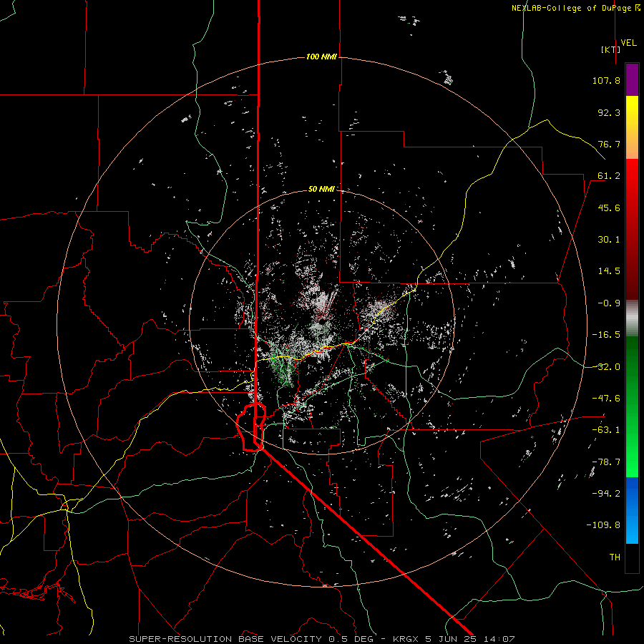Click the 92.3 velocity scale value
The image size is (644, 644).
609,112
